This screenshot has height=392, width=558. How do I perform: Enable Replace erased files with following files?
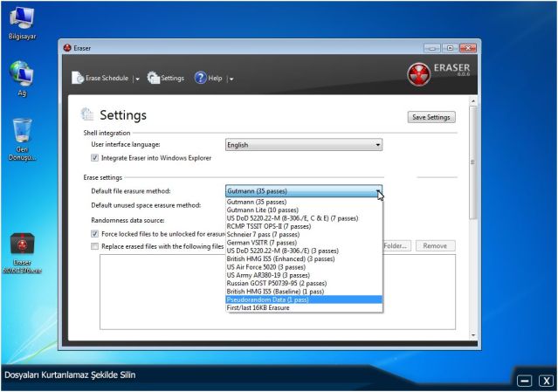[94, 246]
